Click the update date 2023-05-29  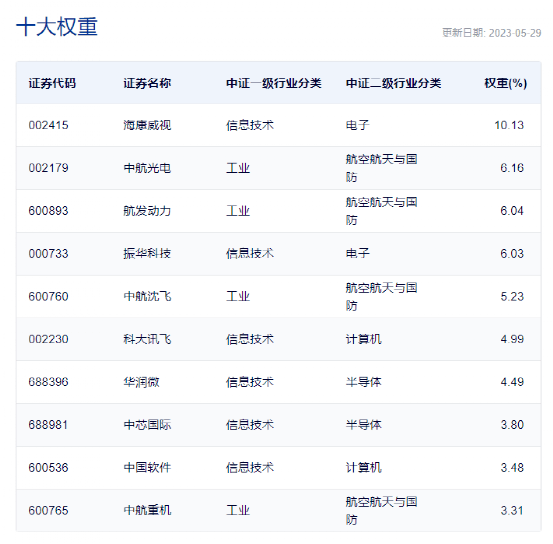[x=515, y=33]
